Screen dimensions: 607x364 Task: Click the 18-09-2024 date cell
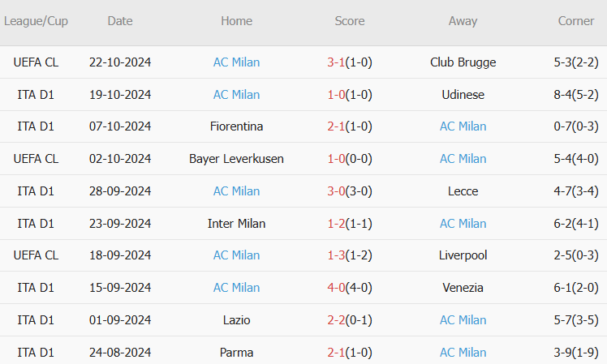coord(120,255)
